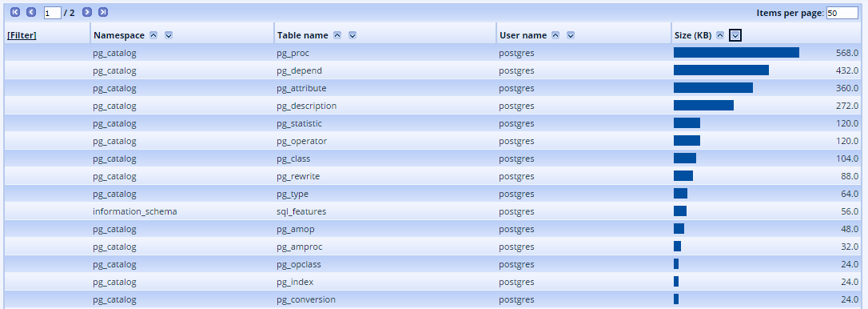This screenshot has width=868, height=309.
Task: Click the 104.0 size value
Action: tap(847, 159)
